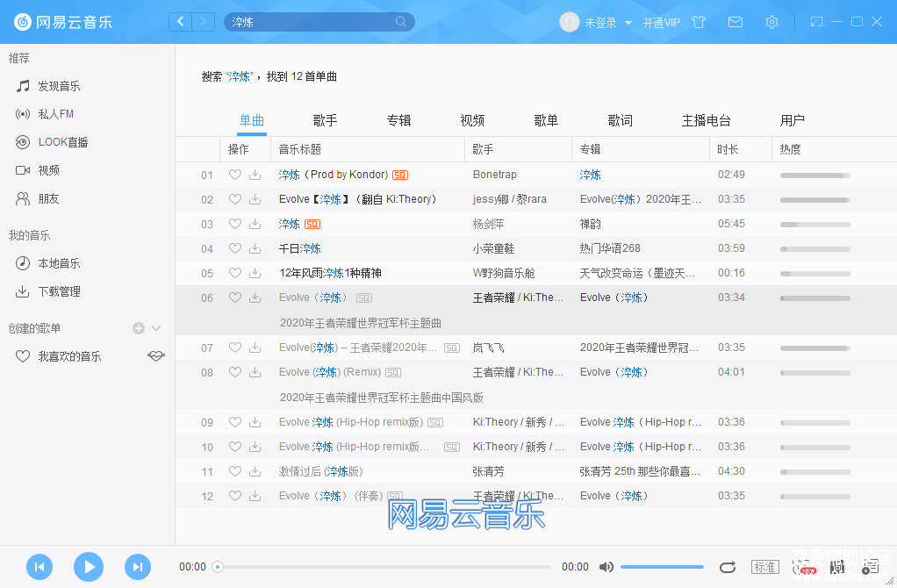This screenshot has width=897, height=588.
Task: Select the 单曲 tab
Action: (252, 121)
